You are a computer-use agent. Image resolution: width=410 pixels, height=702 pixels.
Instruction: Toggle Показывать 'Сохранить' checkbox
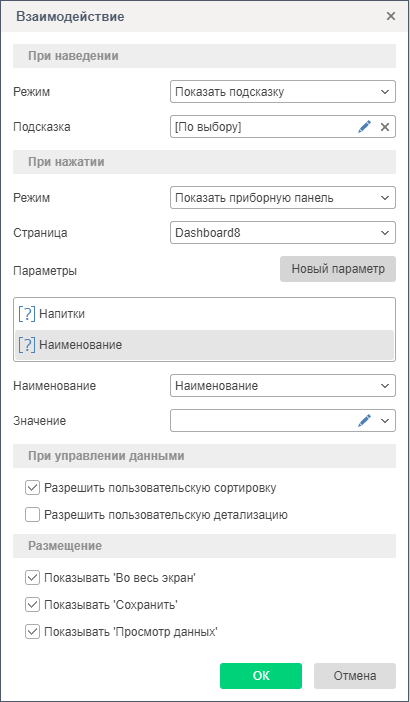[x=32, y=605]
